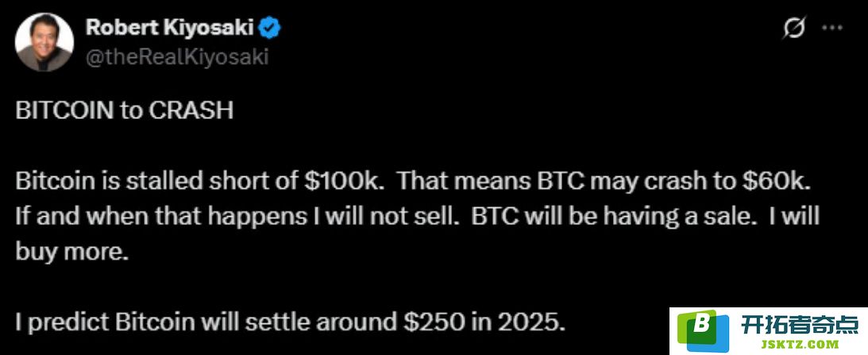Click "BTC will be having a sale"
This screenshot has width=868, height=355.
pyautogui.click(x=615, y=217)
